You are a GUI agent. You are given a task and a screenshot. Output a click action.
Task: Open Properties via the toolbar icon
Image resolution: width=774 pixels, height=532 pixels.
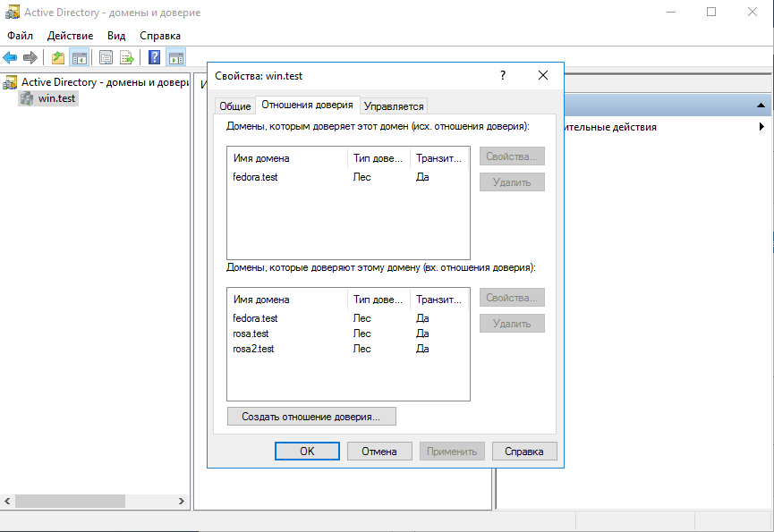pos(106,58)
